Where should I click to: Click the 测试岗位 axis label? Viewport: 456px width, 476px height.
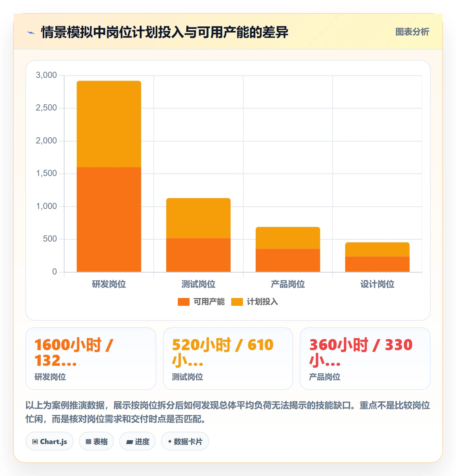tap(198, 284)
